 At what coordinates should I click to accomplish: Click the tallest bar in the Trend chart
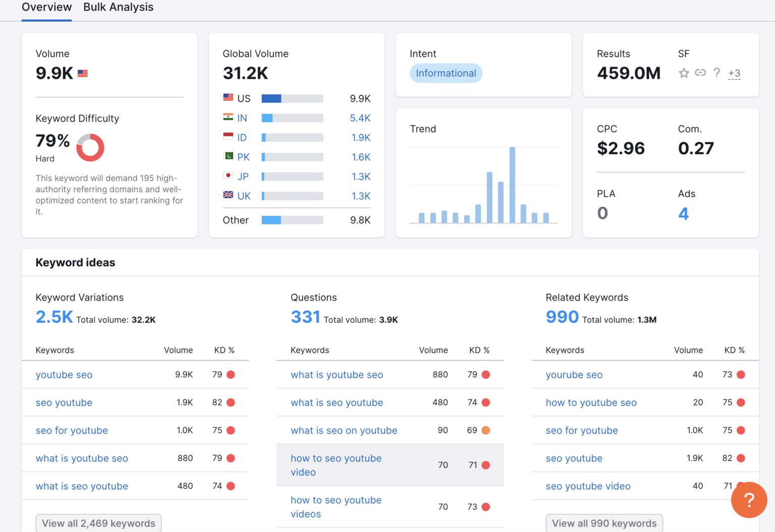[x=512, y=184]
